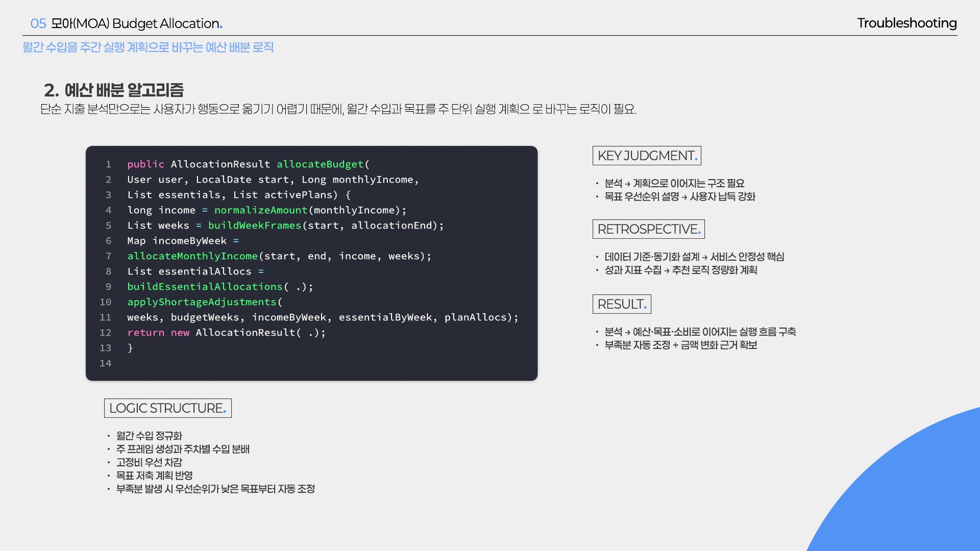Click bullet '목표 저축 계획 반영'
980x551 pixels.
point(154,475)
